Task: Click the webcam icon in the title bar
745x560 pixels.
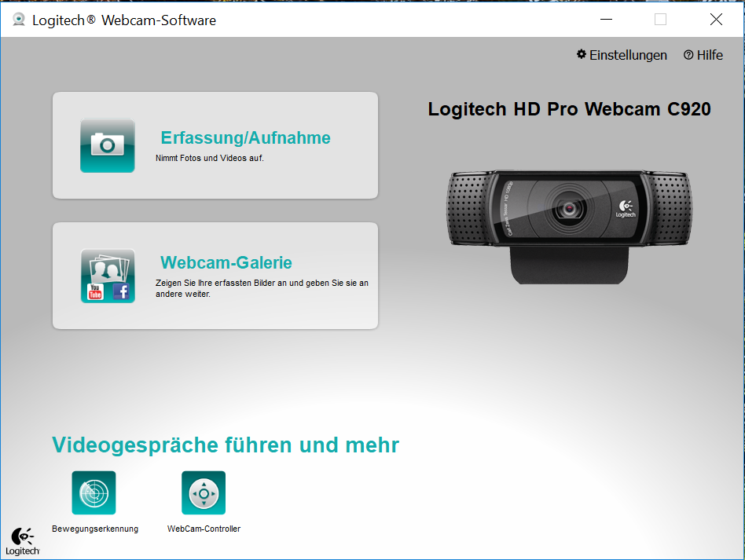Action: point(19,20)
